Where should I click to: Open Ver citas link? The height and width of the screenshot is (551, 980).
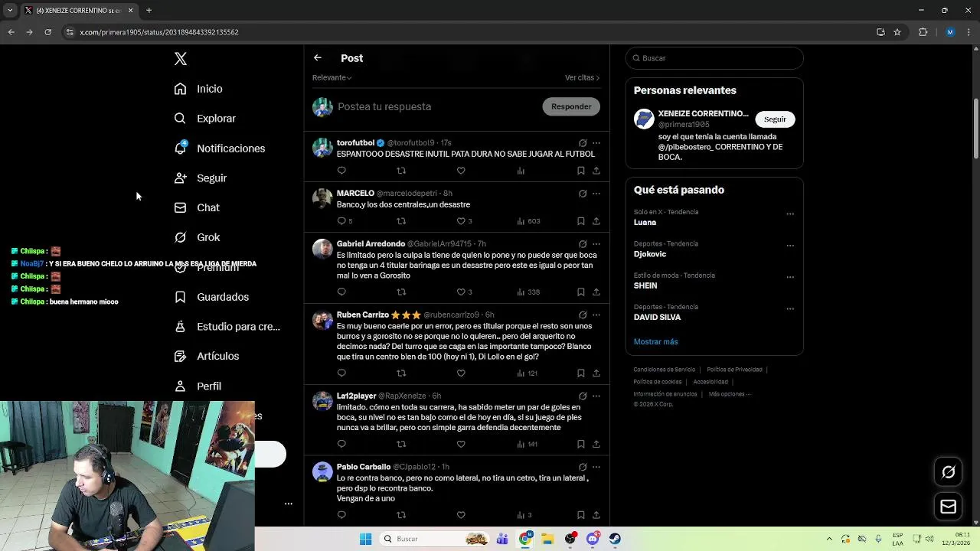tap(582, 77)
